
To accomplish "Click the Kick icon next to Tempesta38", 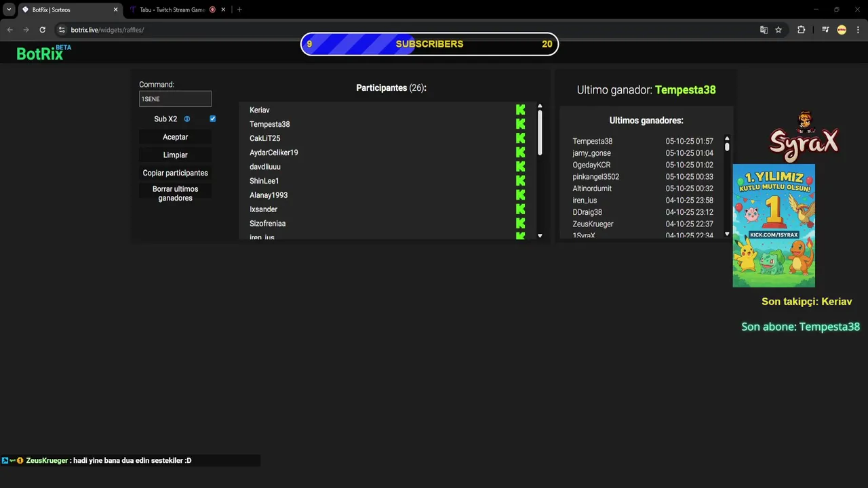I will [x=520, y=124].
